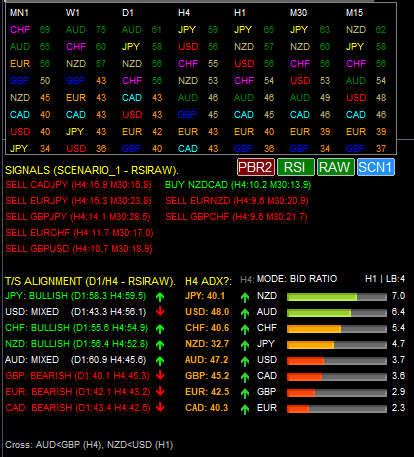414x457 pixels.
Task: Click the red CAD bid ratio bar showing 3.6
Action: 337,377
